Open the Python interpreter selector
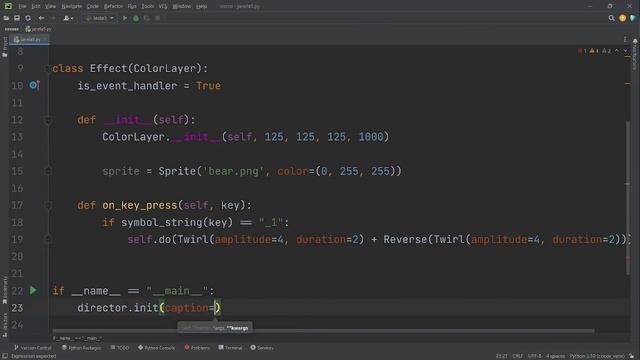This screenshot has height=360, width=640. tap(597, 356)
